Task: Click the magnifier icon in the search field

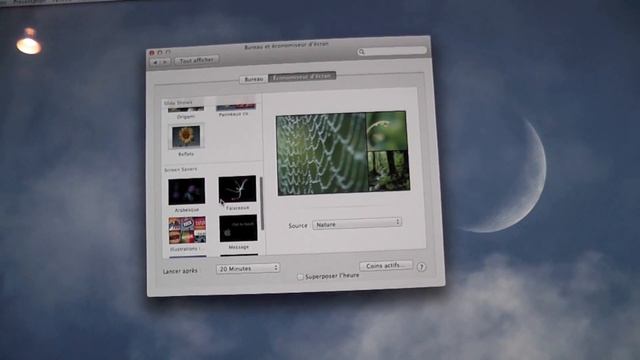Action: [x=362, y=51]
